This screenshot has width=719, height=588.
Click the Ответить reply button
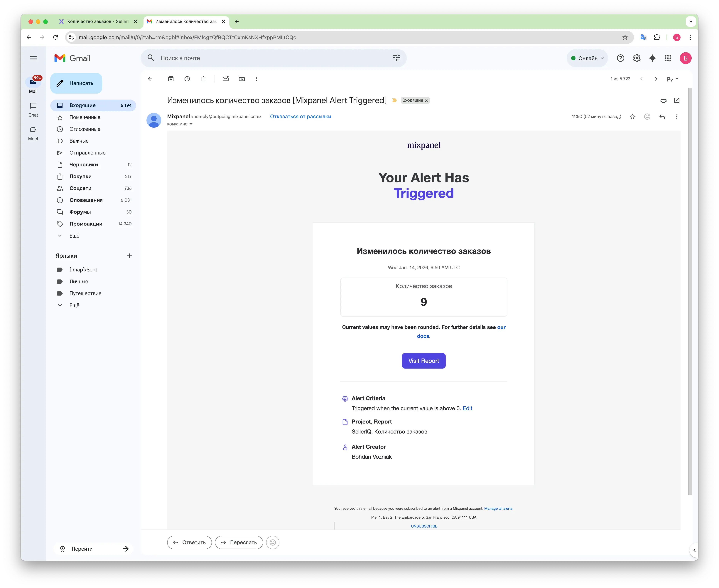coord(189,542)
